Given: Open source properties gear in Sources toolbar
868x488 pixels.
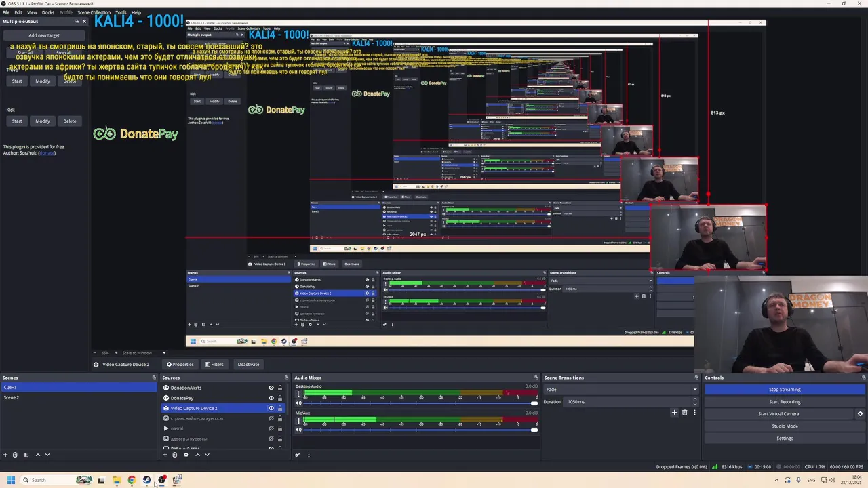Looking at the screenshot, I should (186, 455).
